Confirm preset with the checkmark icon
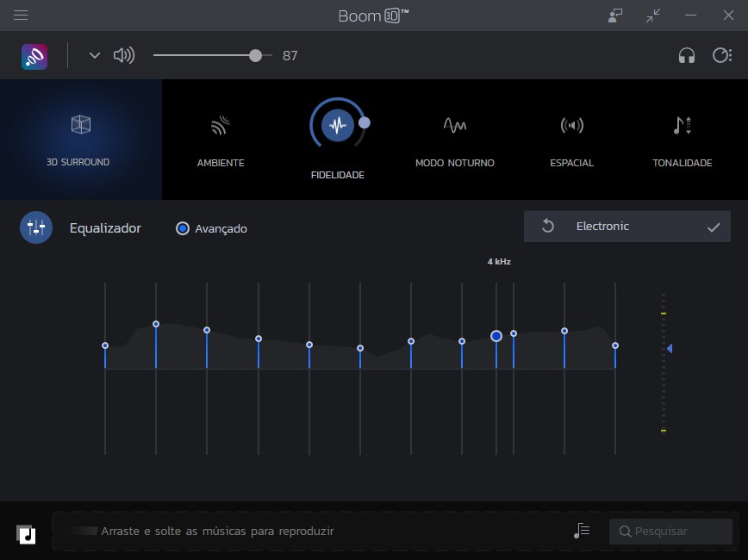Image resolution: width=748 pixels, height=560 pixels. click(714, 227)
